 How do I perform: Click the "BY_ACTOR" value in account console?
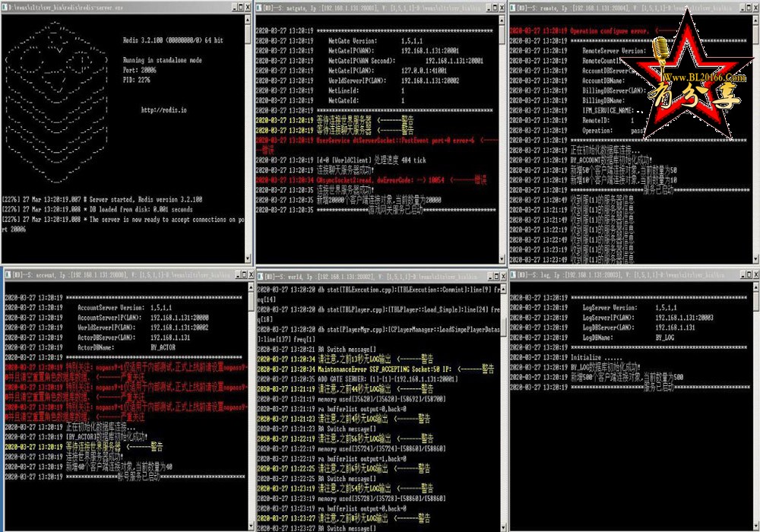point(163,347)
